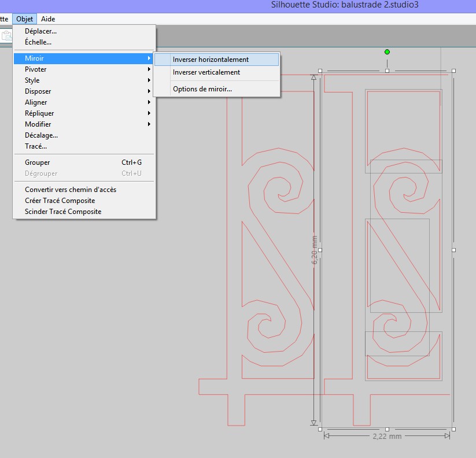Viewport: 476px width, 458px height.
Task: Click Décalage in the Objet menu
Action: click(x=41, y=135)
